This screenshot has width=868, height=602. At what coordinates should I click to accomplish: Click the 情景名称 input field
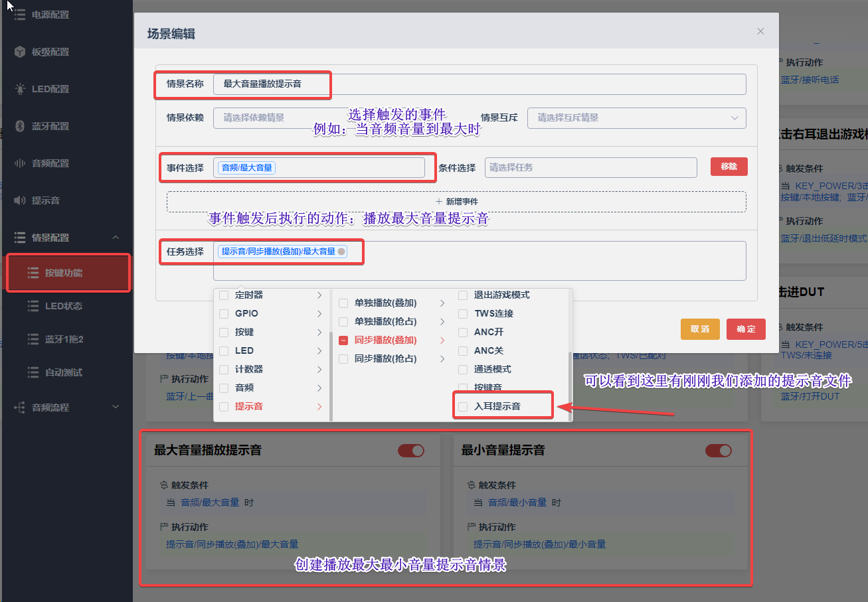click(x=479, y=84)
